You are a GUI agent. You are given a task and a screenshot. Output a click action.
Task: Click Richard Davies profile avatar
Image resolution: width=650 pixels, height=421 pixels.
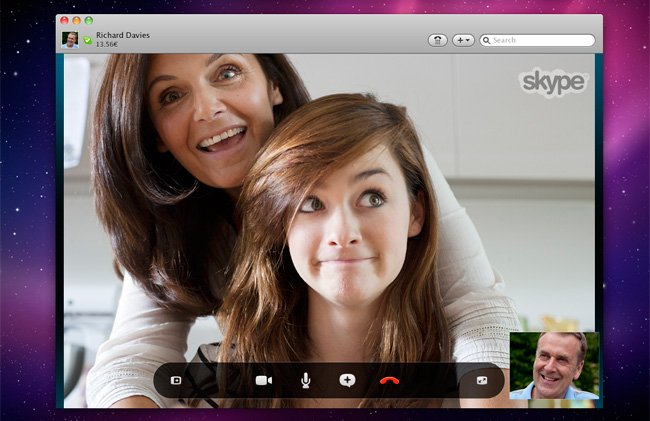(x=70, y=39)
